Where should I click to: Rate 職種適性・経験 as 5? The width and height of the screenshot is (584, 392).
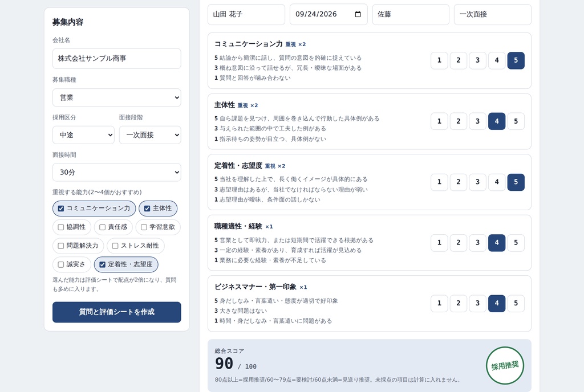(516, 243)
